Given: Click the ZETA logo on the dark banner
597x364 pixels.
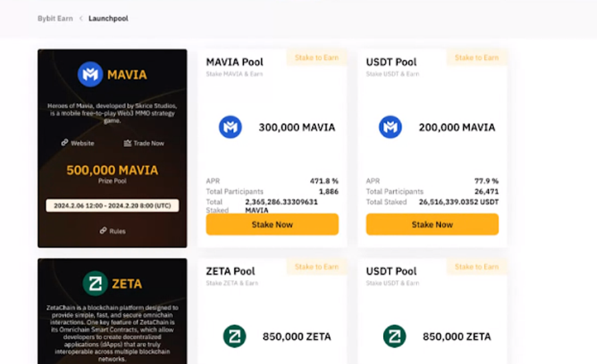Looking at the screenshot, I should pyautogui.click(x=95, y=283).
